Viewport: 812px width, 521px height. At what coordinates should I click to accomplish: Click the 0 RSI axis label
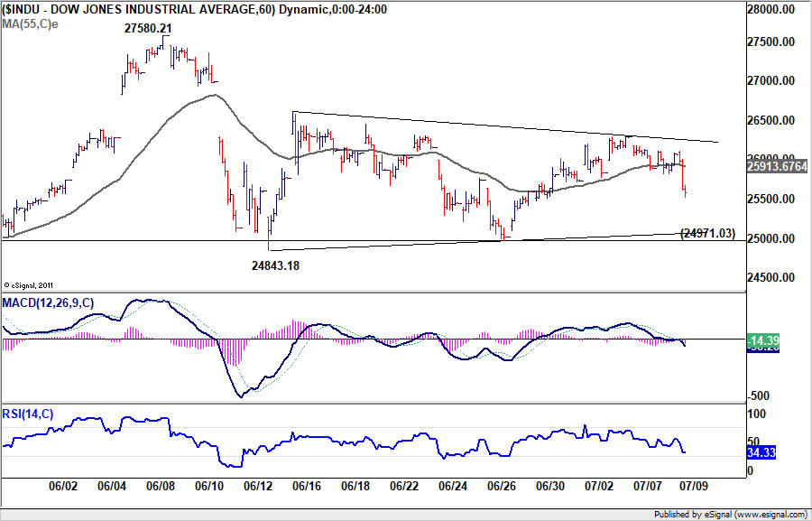(751, 470)
